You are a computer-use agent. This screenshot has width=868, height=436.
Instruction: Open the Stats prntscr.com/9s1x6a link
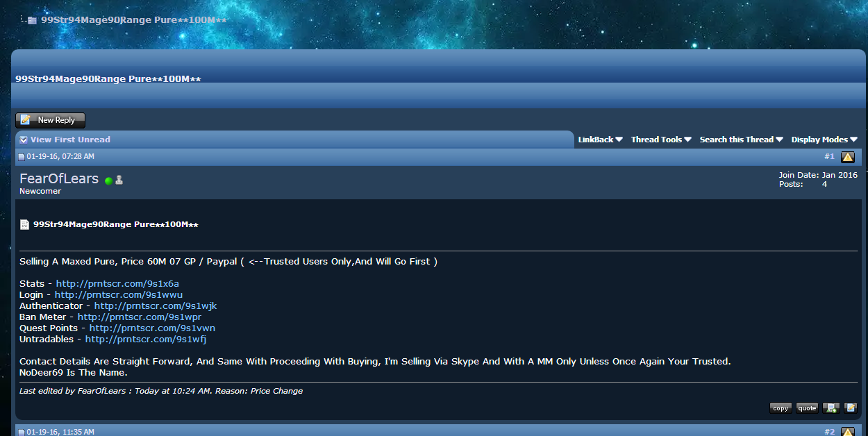pyautogui.click(x=117, y=283)
